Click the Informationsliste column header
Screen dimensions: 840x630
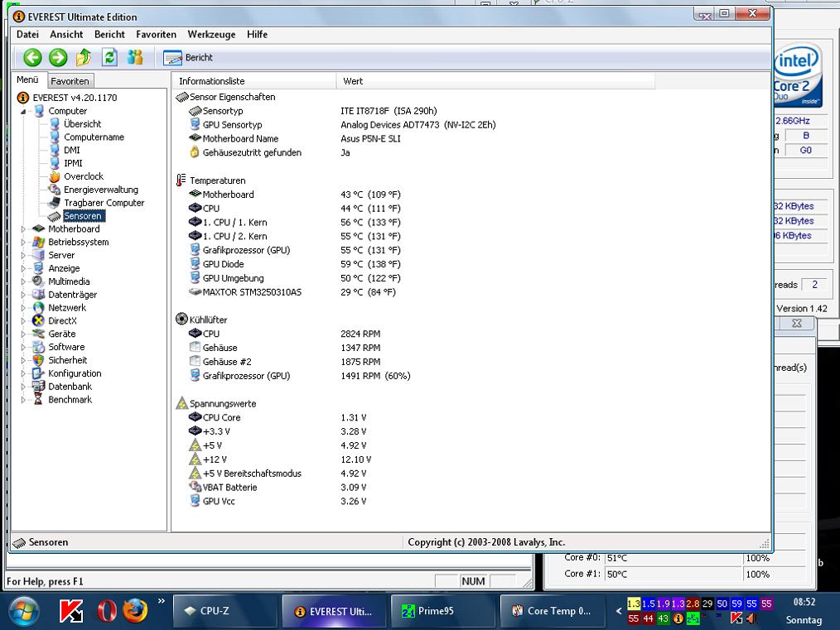(254, 81)
